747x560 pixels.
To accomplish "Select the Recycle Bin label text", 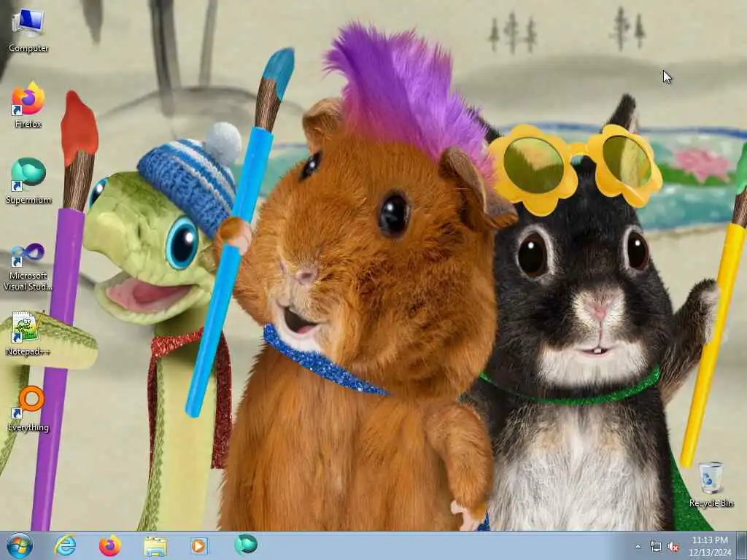I will pyautogui.click(x=711, y=503).
